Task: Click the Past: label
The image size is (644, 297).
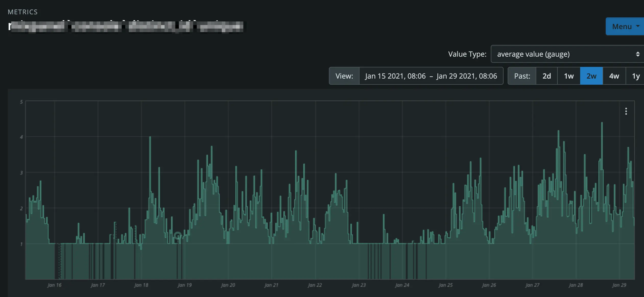Action: pos(522,76)
